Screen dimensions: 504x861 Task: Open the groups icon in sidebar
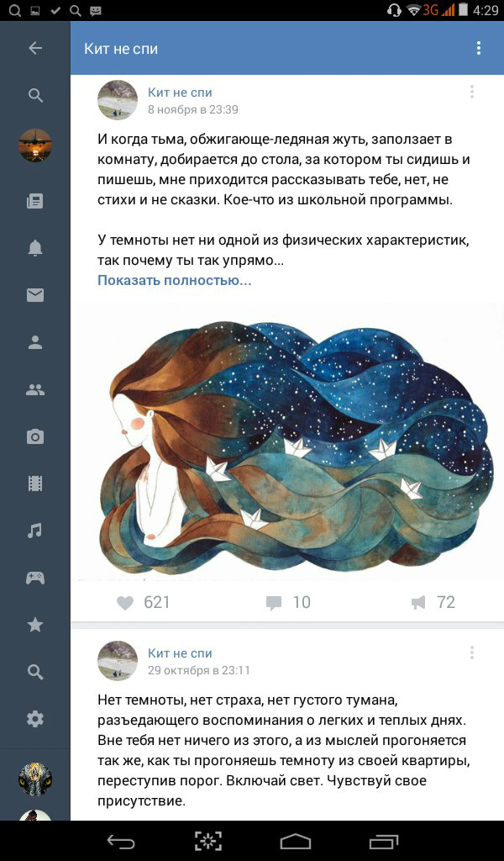[x=35, y=390]
